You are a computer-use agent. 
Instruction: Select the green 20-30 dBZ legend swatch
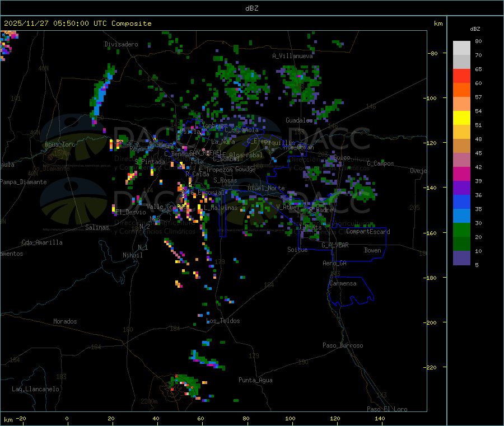coord(461,230)
